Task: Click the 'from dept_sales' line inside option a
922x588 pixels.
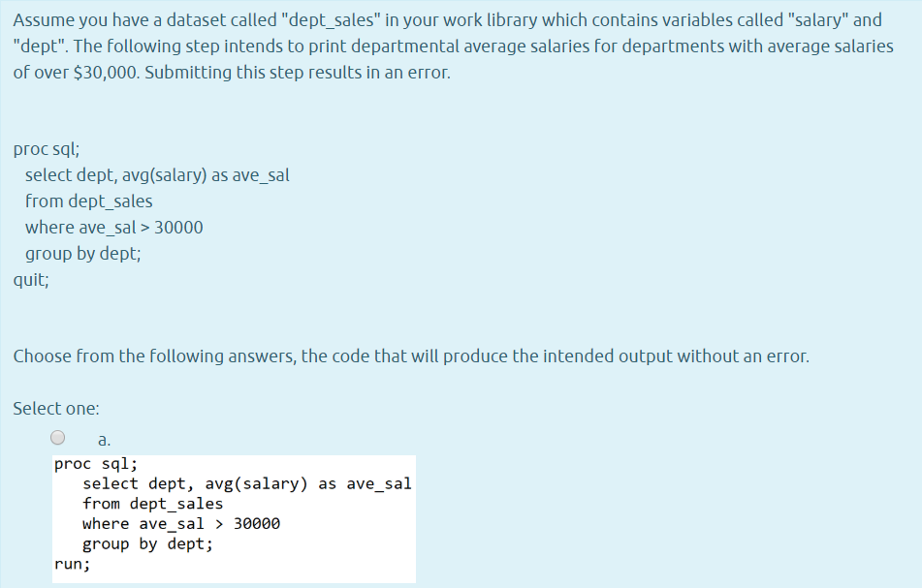Action: (153, 503)
